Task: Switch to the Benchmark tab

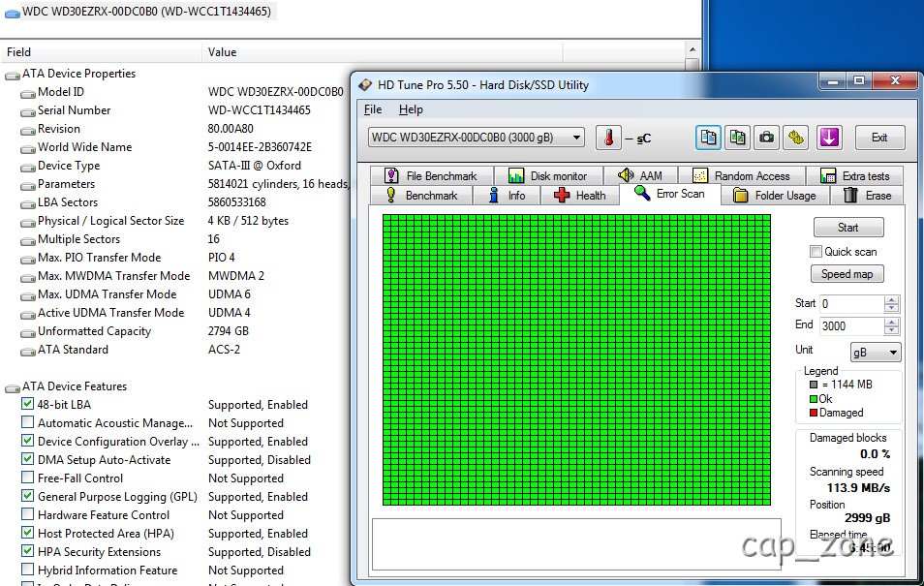Action: tap(421, 195)
